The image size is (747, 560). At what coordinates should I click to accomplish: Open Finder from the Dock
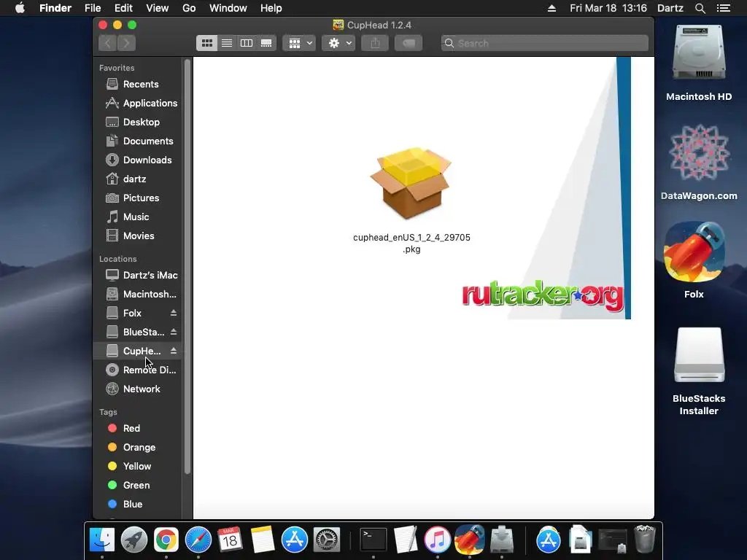(102, 540)
